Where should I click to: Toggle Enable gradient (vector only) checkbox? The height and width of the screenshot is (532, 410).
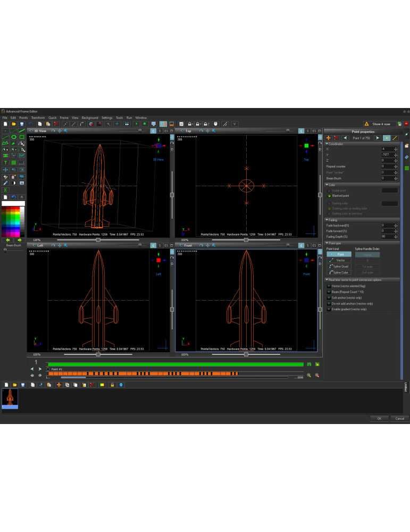329,309
